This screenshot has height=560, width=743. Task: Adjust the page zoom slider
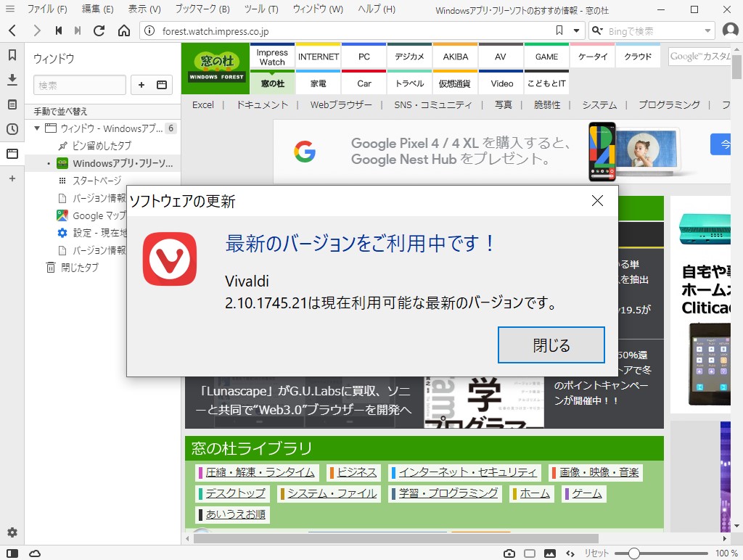click(634, 552)
